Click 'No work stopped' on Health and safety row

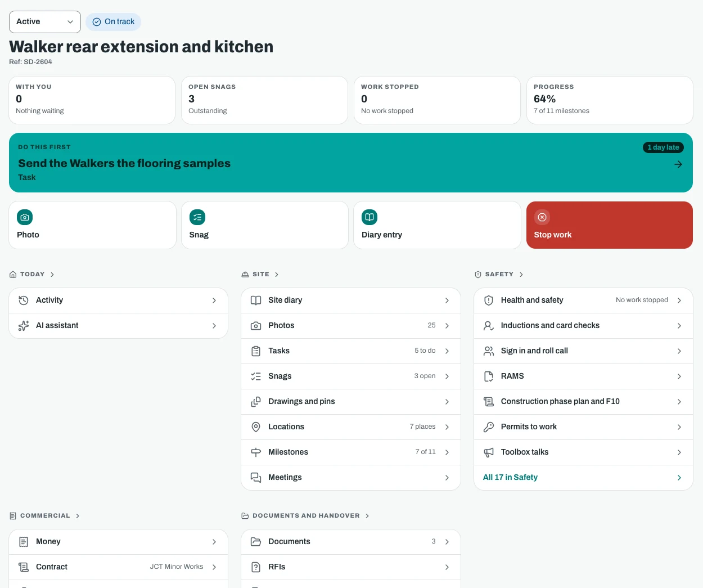[x=642, y=300]
